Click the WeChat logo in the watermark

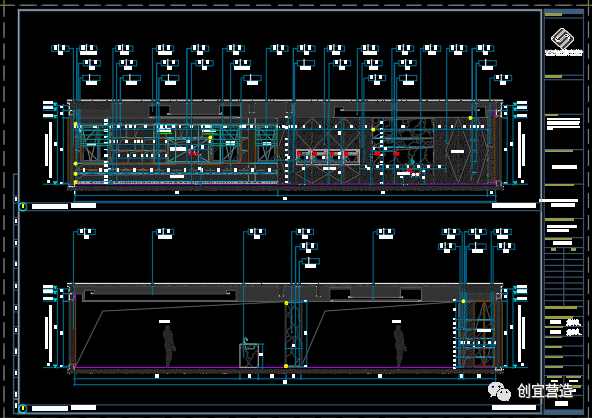[x=499, y=391]
